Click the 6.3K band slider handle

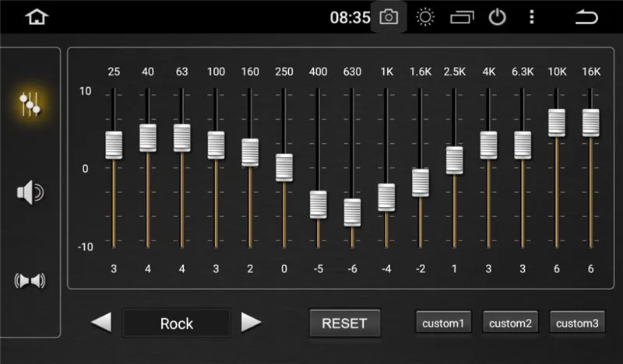point(523,145)
